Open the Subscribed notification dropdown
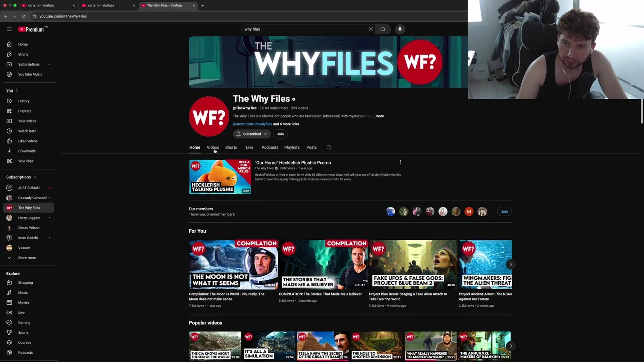The width and height of the screenshot is (644, 362). coord(252,134)
